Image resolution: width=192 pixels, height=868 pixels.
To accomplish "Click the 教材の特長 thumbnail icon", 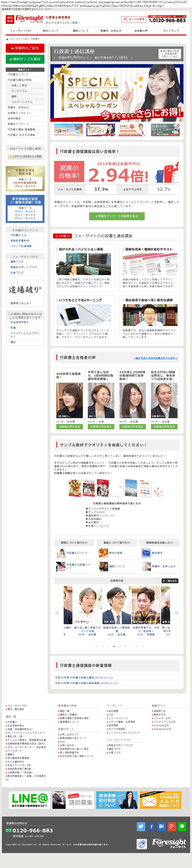I will (x=103, y=553).
